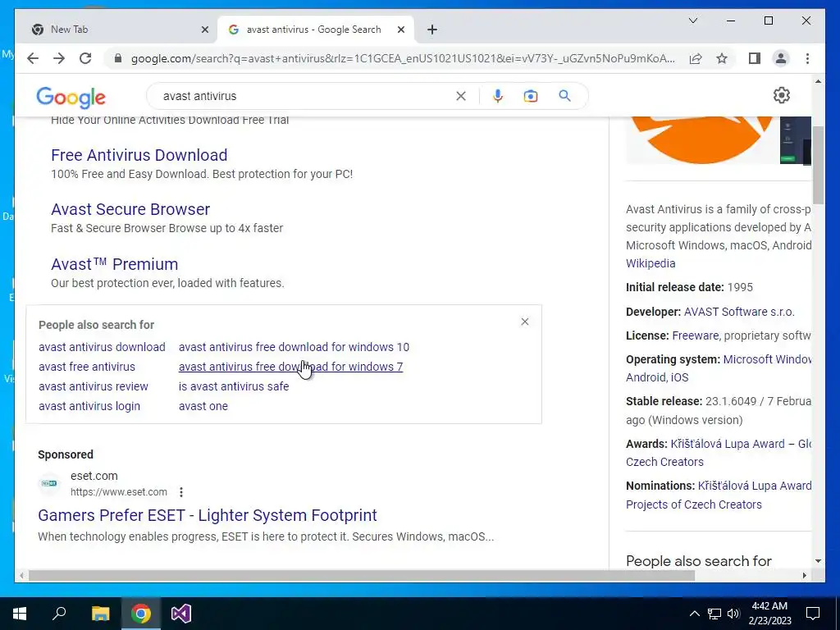Open Projects of Czech Creators link
Image resolution: width=840 pixels, height=630 pixels.
click(x=694, y=504)
